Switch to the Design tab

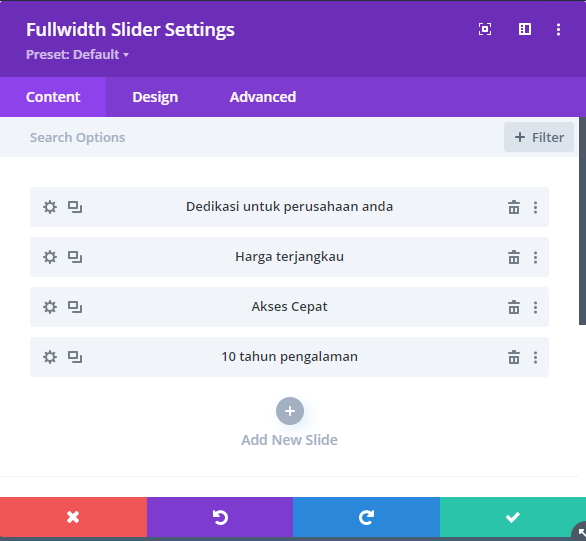(155, 97)
